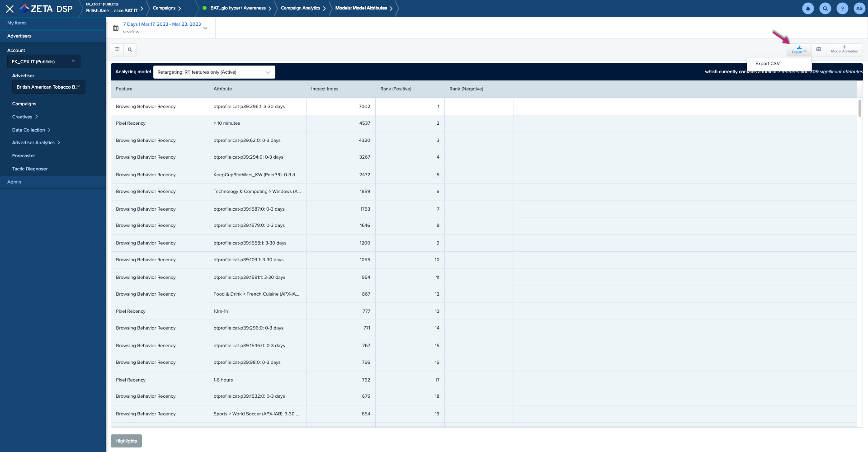Open the help question mark icon
This screenshot has width=868, height=452.
[842, 9]
